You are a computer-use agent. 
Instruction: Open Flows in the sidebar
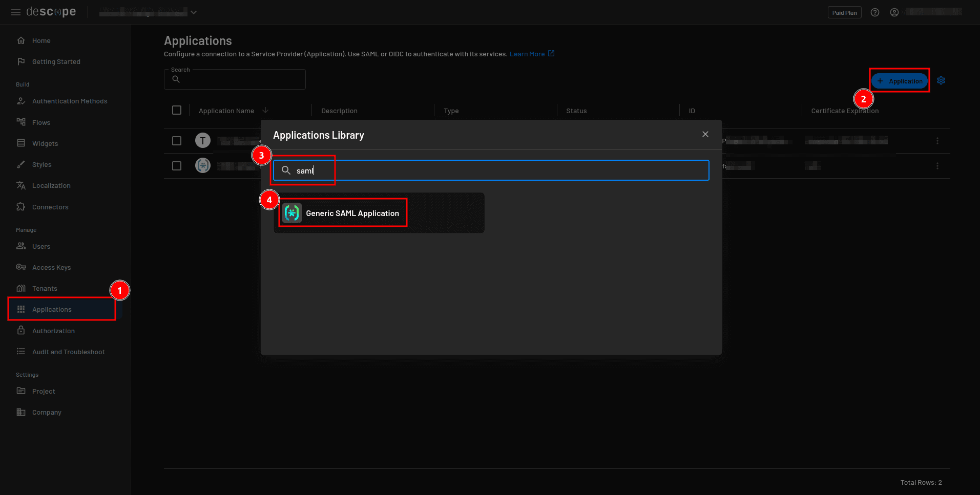pyautogui.click(x=41, y=123)
